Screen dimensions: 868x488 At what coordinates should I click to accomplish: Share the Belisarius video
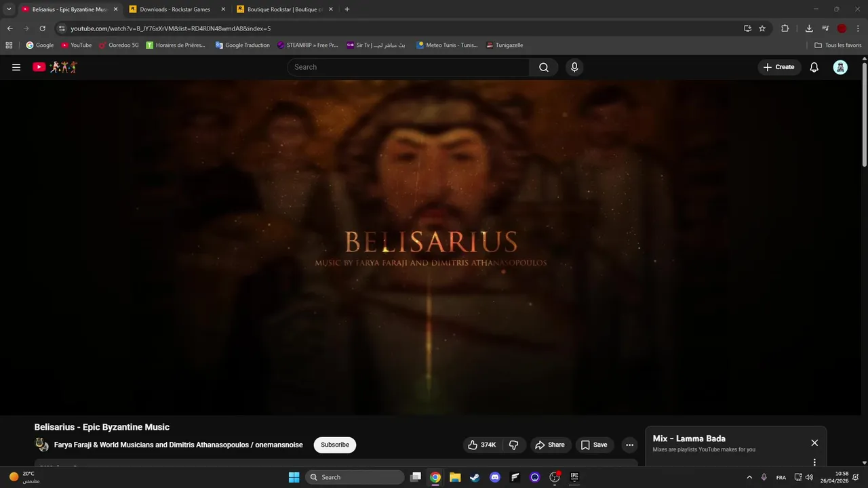(550, 445)
